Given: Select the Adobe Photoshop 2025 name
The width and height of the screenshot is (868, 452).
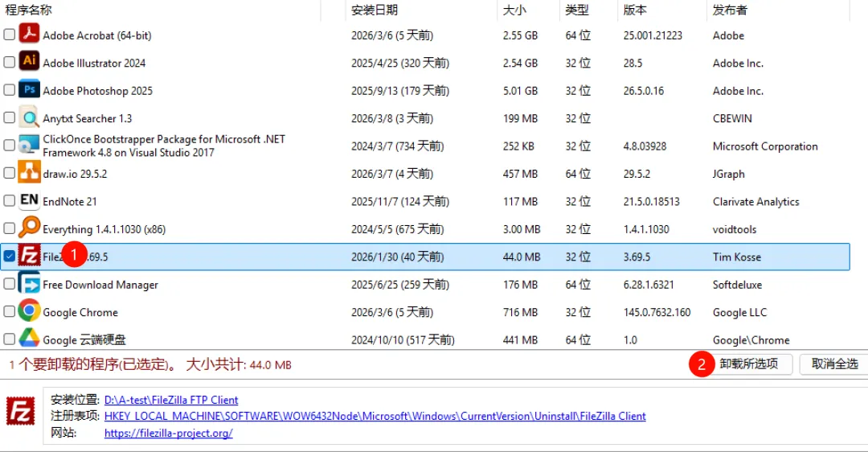Looking at the screenshot, I should pos(97,91).
